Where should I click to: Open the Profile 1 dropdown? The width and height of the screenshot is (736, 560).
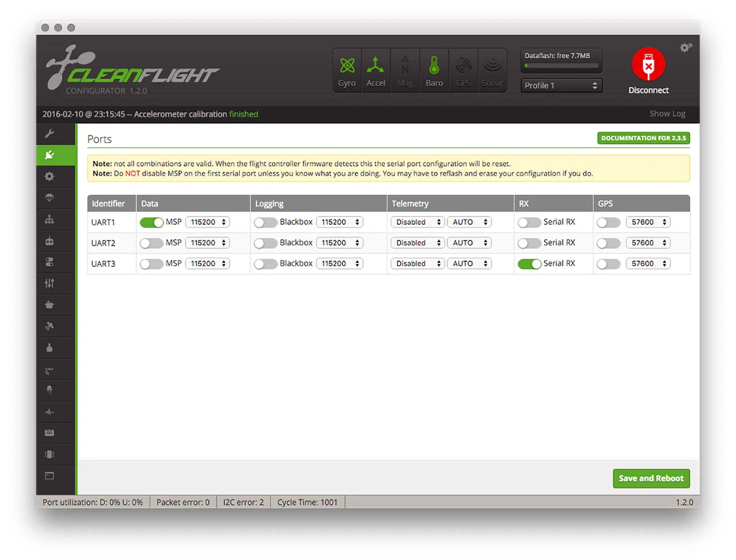point(561,85)
